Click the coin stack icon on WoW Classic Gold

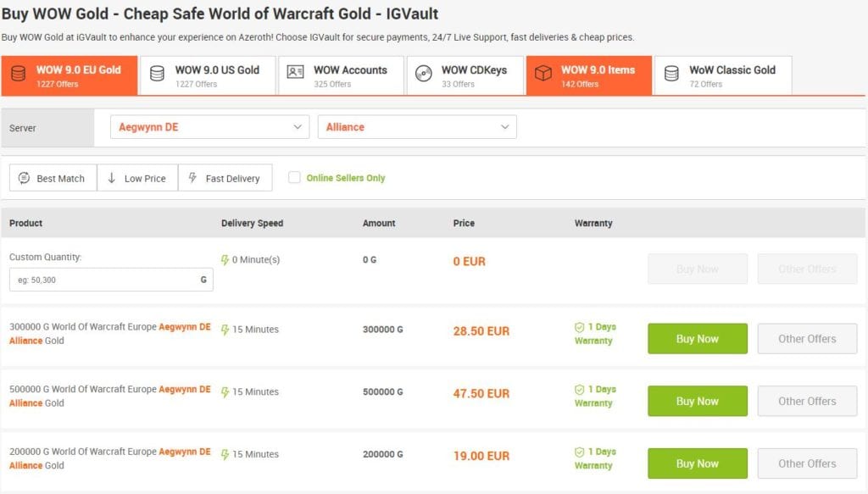coord(671,74)
